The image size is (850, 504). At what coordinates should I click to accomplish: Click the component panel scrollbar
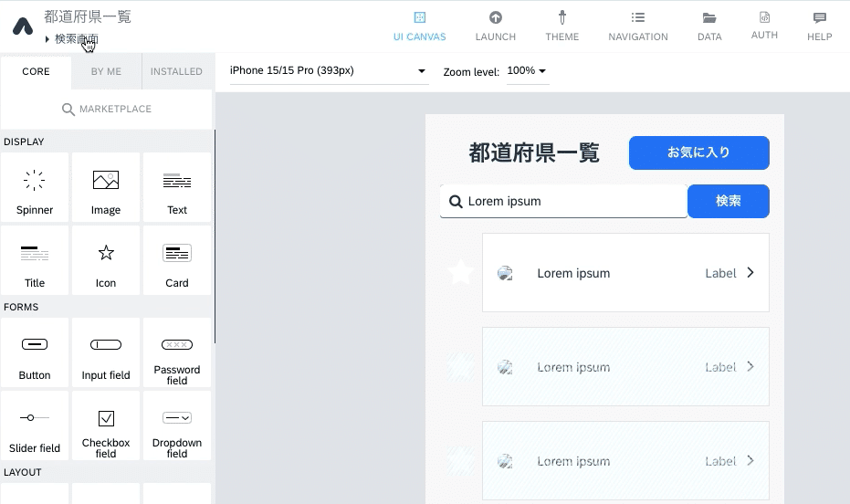coord(215,236)
